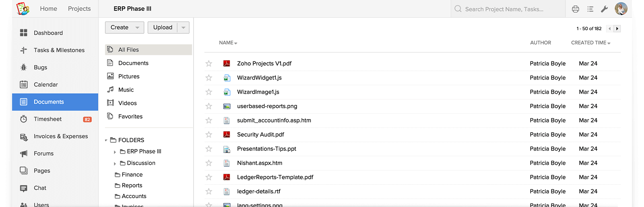
Task: Click the list view icon near print
Action: click(590, 9)
